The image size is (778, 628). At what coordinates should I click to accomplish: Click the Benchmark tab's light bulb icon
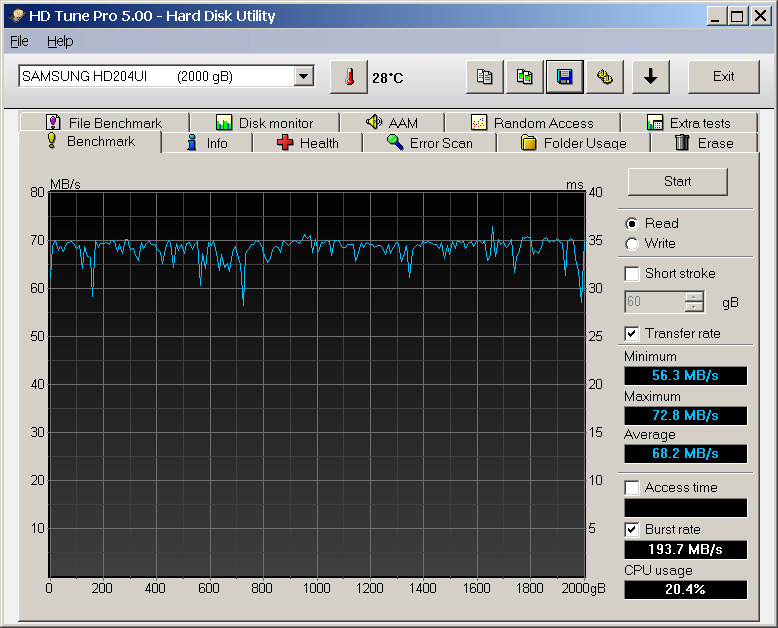click(52, 140)
